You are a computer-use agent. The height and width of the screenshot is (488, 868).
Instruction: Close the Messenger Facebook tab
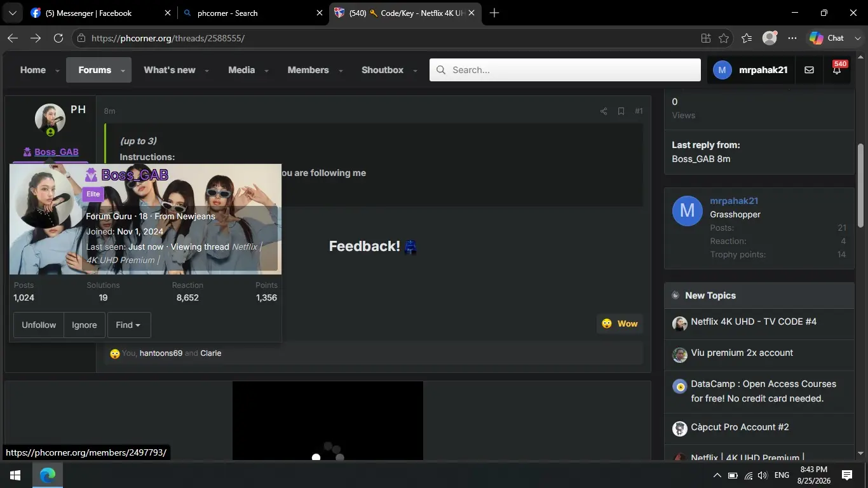coord(168,13)
